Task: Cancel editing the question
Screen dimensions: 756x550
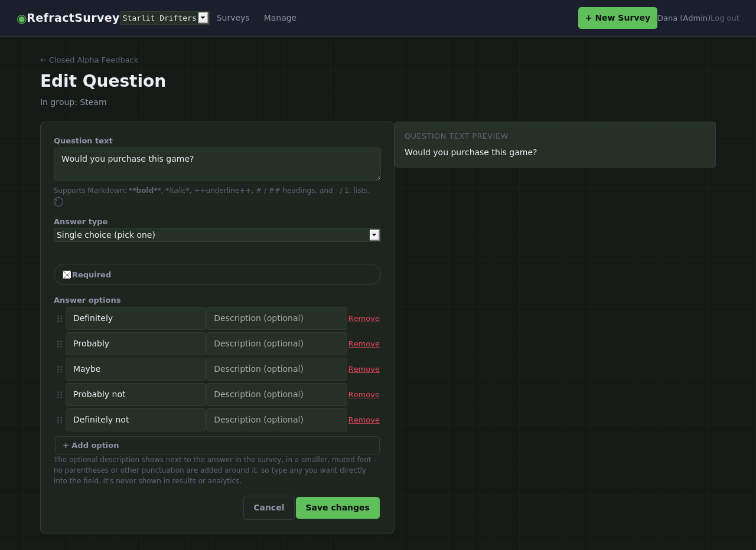Action: pyautogui.click(x=269, y=508)
